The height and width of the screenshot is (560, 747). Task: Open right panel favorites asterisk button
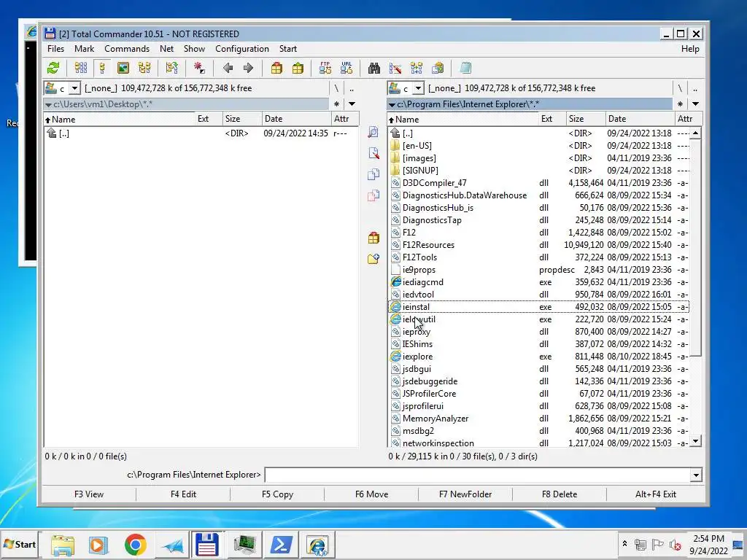pyautogui.click(x=680, y=104)
